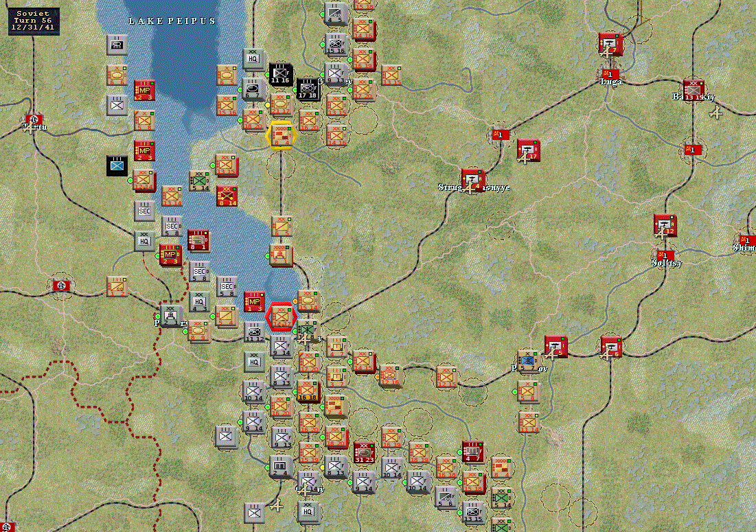Select the red 8-1 armored train unit
Image resolution: width=756 pixels, height=532 pixels.
tap(198, 240)
